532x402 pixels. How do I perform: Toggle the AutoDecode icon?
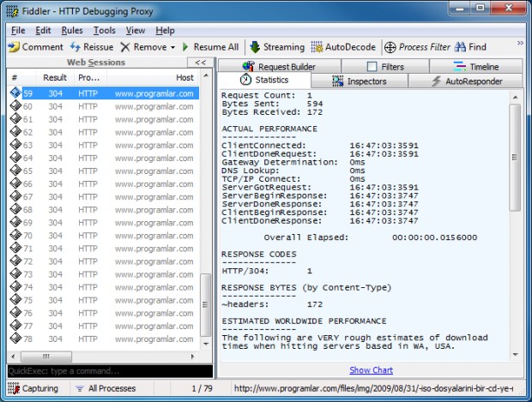[317, 47]
